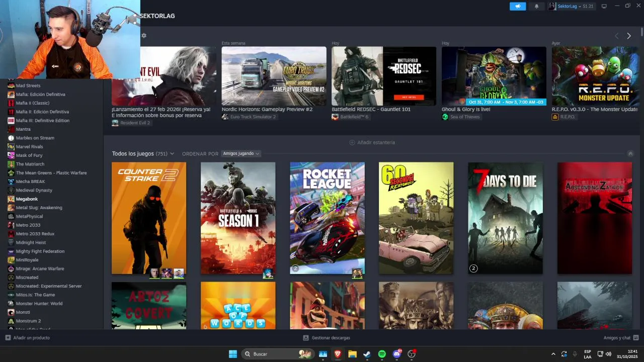Select Megabonk in the library list

(27, 199)
